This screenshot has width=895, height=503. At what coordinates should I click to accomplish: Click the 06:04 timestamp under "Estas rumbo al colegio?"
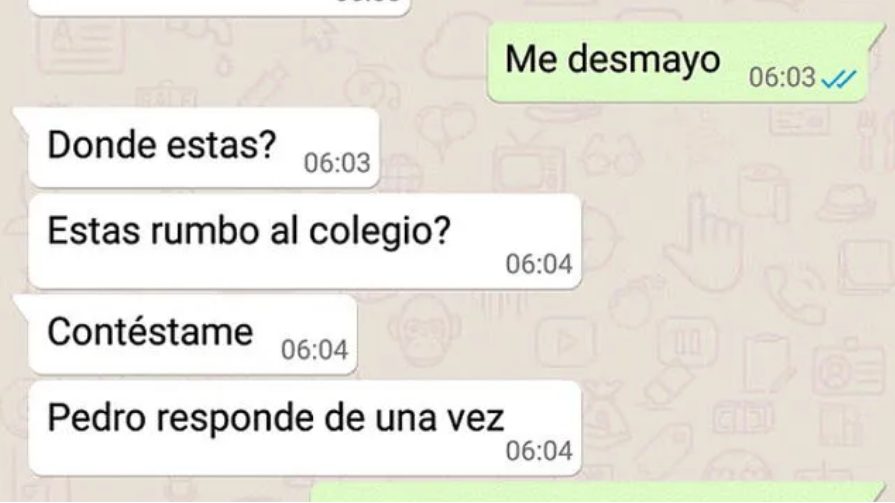tap(539, 264)
